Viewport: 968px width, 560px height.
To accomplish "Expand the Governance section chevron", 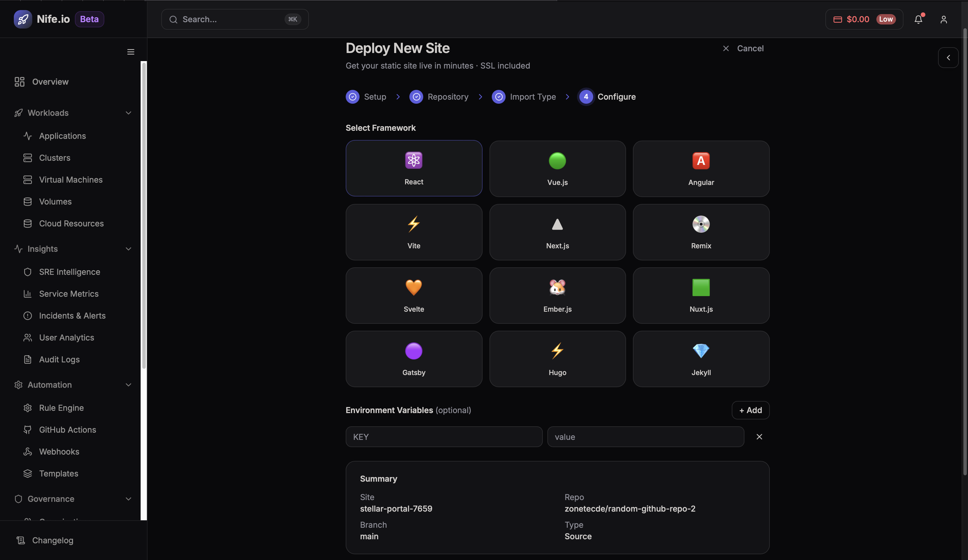I will tap(128, 499).
